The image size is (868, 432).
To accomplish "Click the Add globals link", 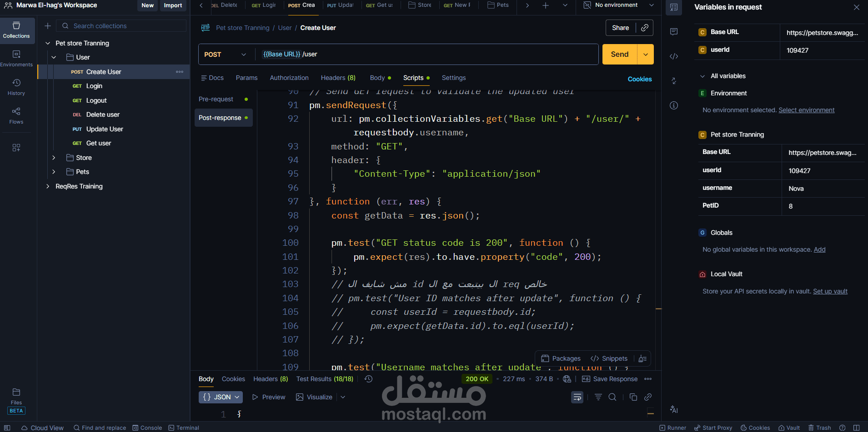I will [x=819, y=249].
